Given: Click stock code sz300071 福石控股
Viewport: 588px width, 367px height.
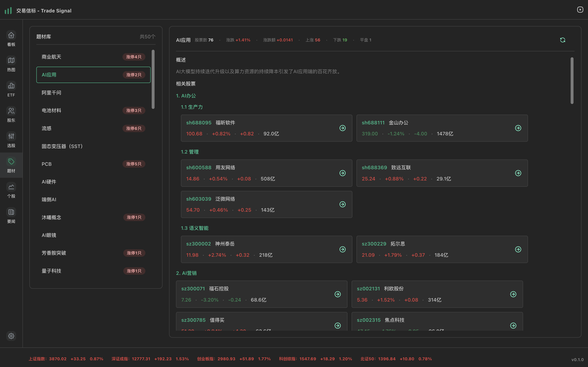Looking at the screenshot, I should (193, 288).
